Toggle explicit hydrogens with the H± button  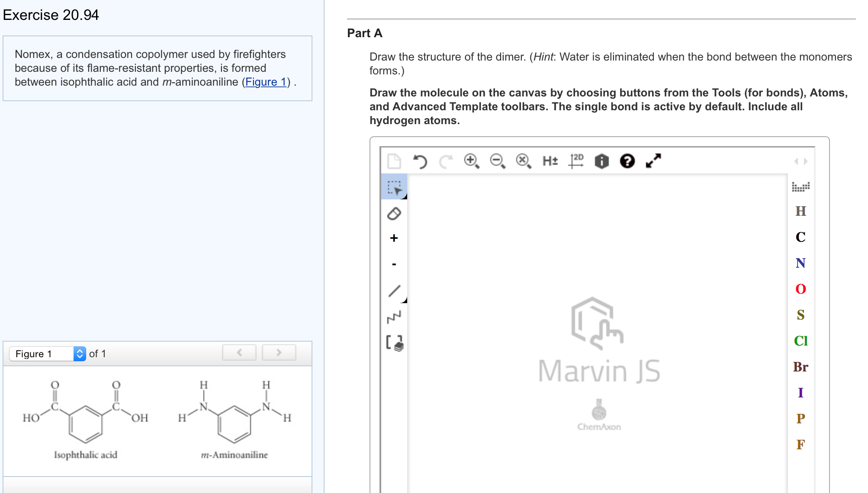550,161
